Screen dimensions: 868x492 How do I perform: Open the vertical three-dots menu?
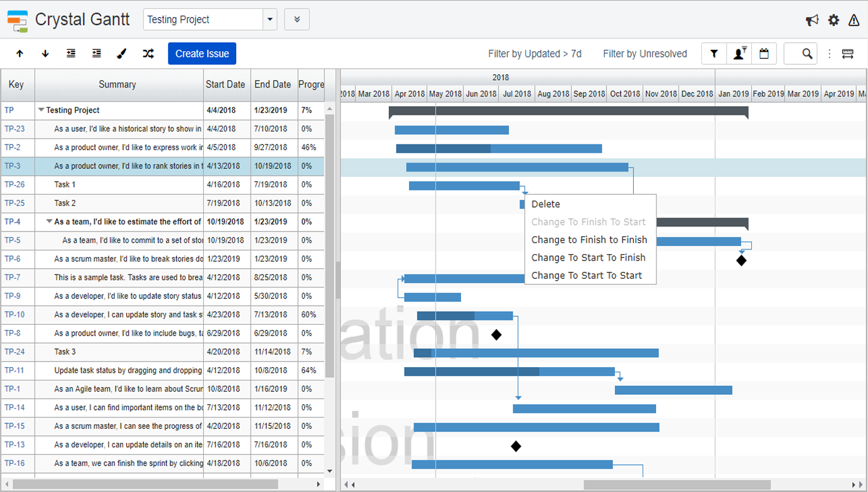829,54
